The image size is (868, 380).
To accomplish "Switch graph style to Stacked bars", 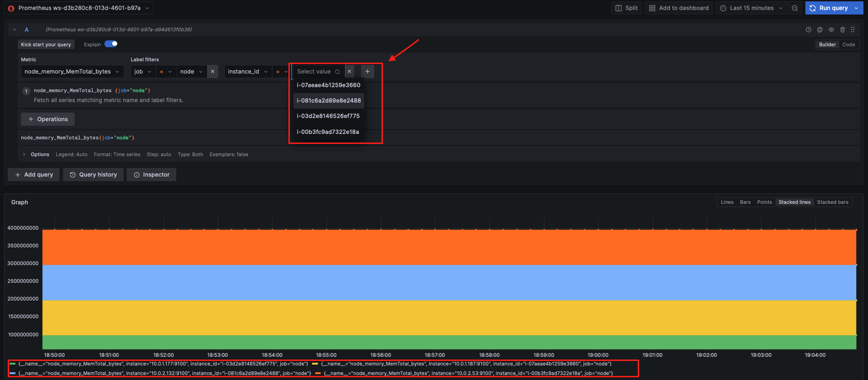I will (x=832, y=202).
